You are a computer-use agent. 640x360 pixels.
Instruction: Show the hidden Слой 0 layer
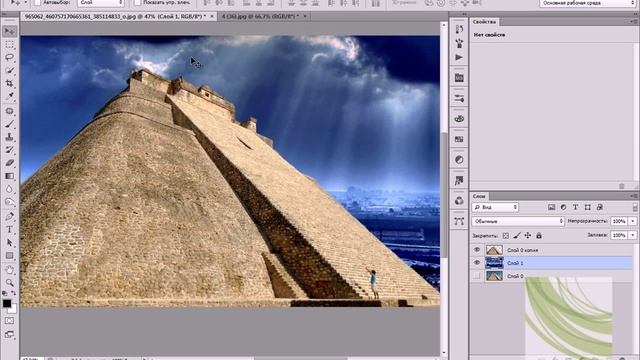477,276
